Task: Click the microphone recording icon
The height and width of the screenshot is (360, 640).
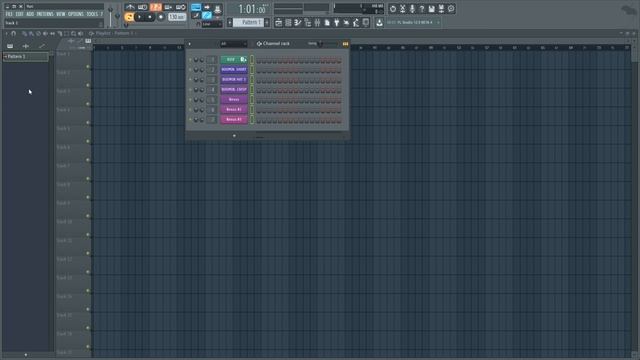Action: click(412, 9)
